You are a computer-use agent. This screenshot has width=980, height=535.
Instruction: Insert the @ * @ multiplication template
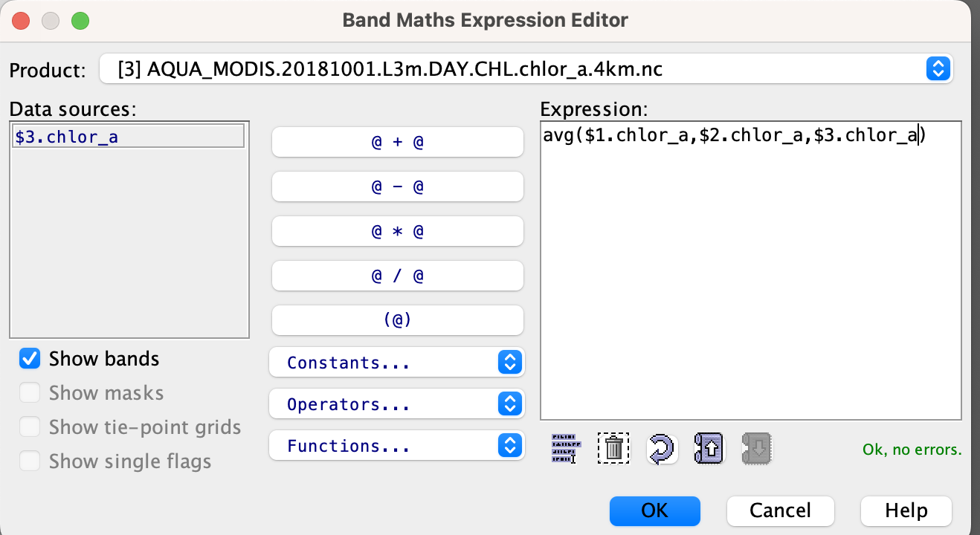pyautogui.click(x=398, y=231)
